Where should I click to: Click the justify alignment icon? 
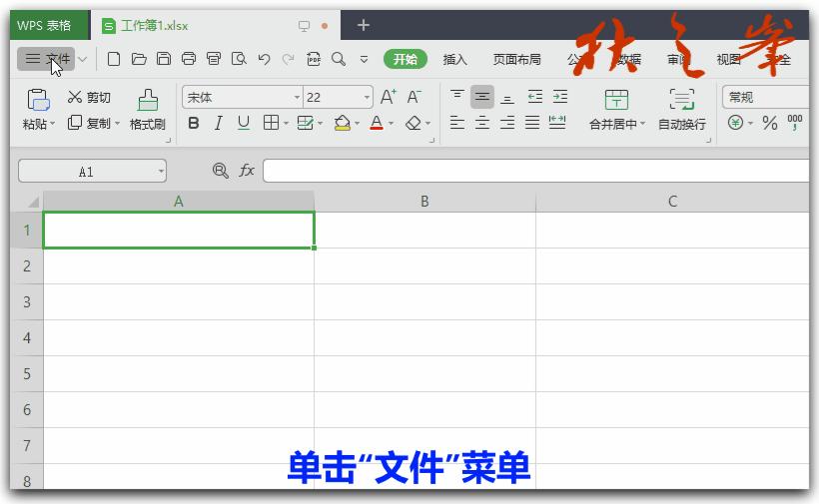click(532, 123)
